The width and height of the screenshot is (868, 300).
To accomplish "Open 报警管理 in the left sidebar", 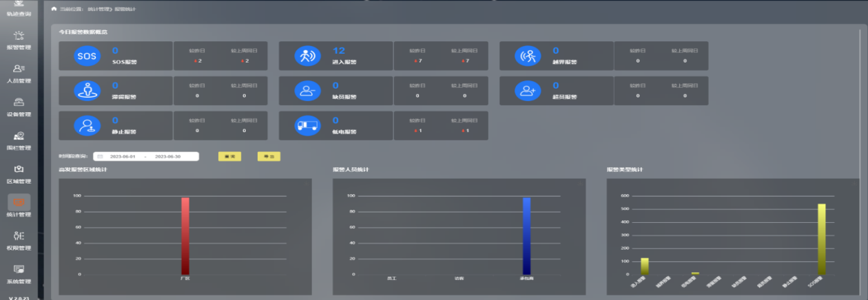I will (19, 39).
